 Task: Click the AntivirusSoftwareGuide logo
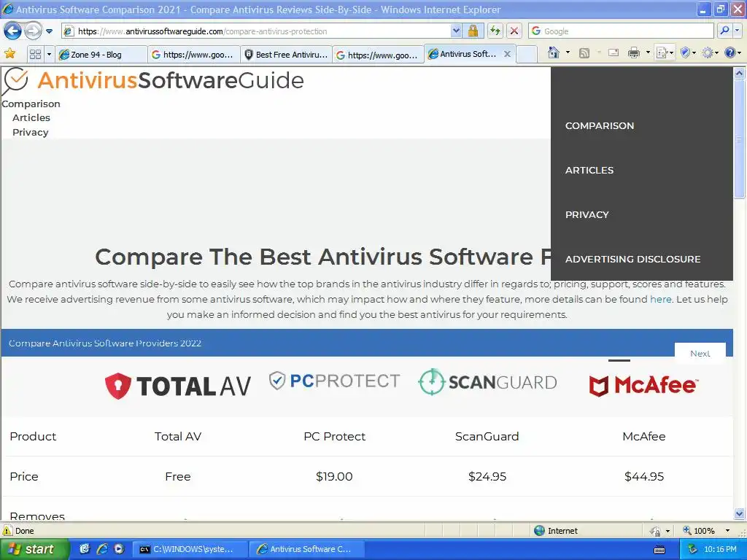(x=153, y=80)
